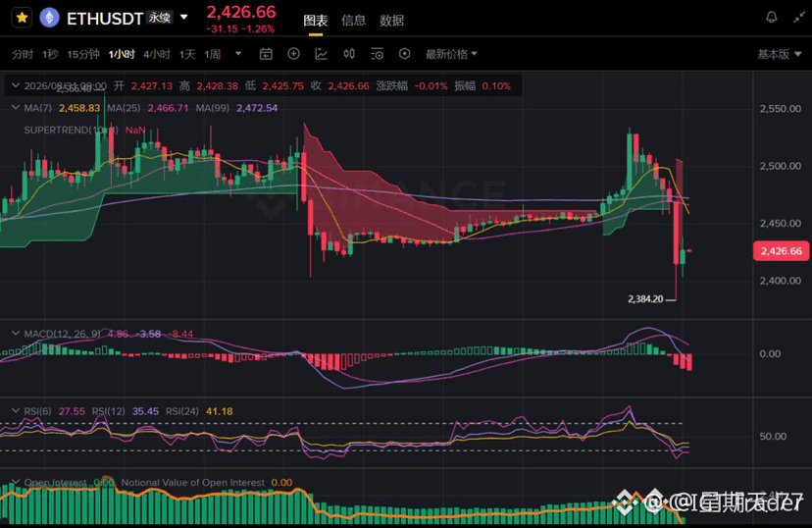The width and height of the screenshot is (812, 528).
Task: Click the SUPERTREND indicator label
Action: [x=71, y=131]
